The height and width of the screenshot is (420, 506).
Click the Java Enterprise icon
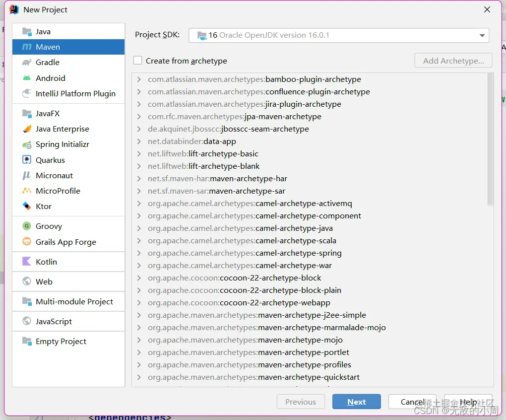[27, 129]
